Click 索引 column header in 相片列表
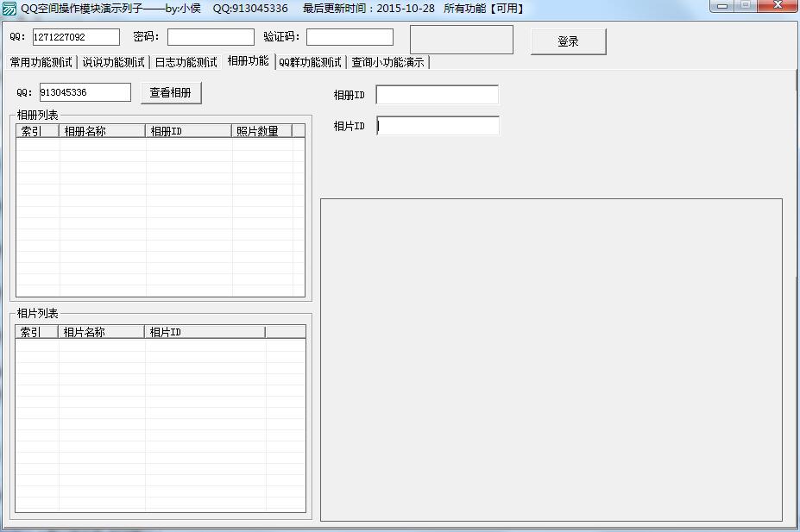800x532 pixels. click(x=37, y=332)
